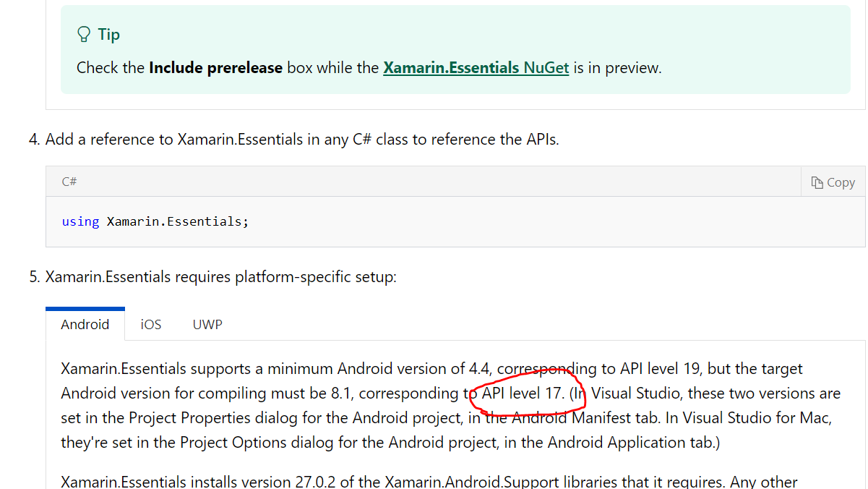Click the C# language label on the code snippet
The height and width of the screenshot is (489, 868).
coord(69,182)
